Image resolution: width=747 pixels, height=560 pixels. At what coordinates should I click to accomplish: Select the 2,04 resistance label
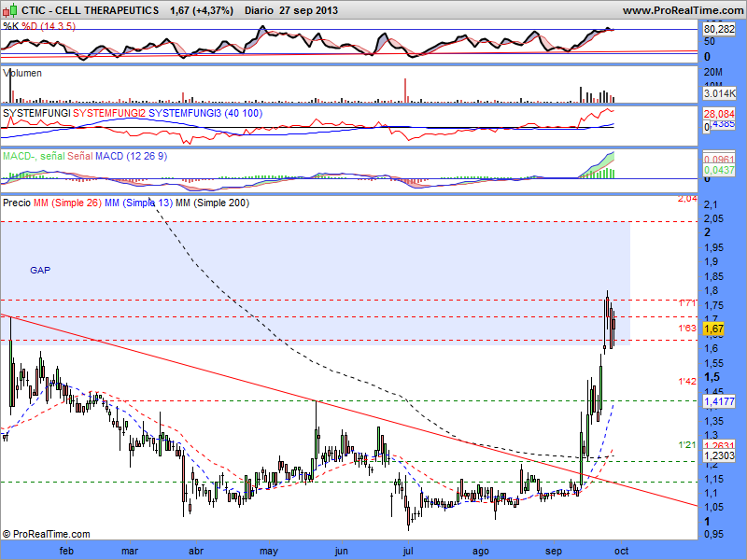[687, 199]
